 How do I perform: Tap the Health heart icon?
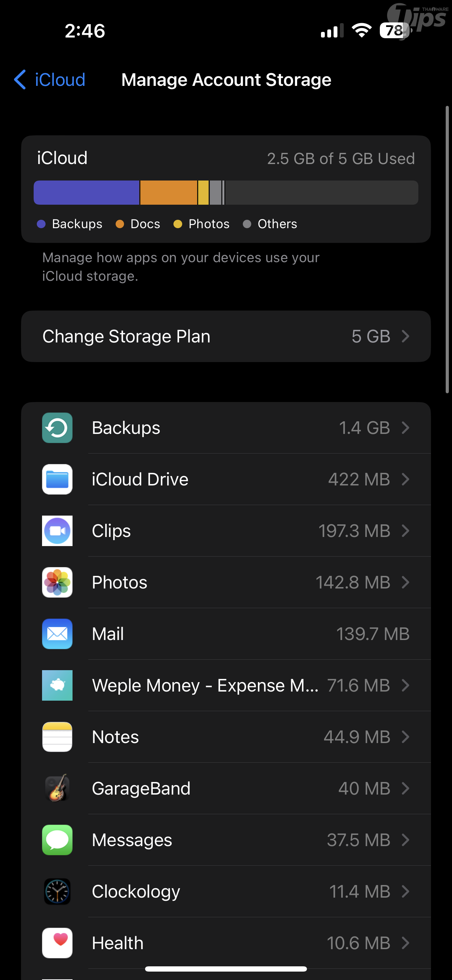pyautogui.click(x=57, y=943)
